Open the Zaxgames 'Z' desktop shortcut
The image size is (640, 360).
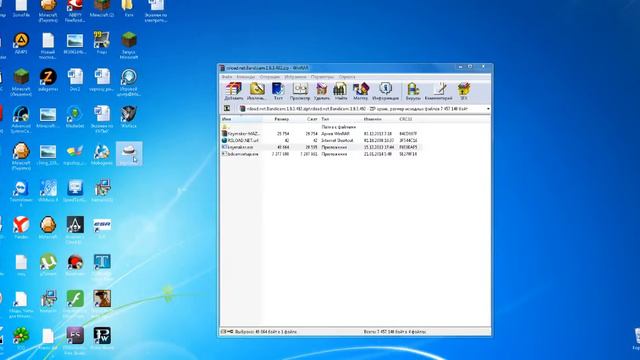pyautogui.click(x=48, y=80)
